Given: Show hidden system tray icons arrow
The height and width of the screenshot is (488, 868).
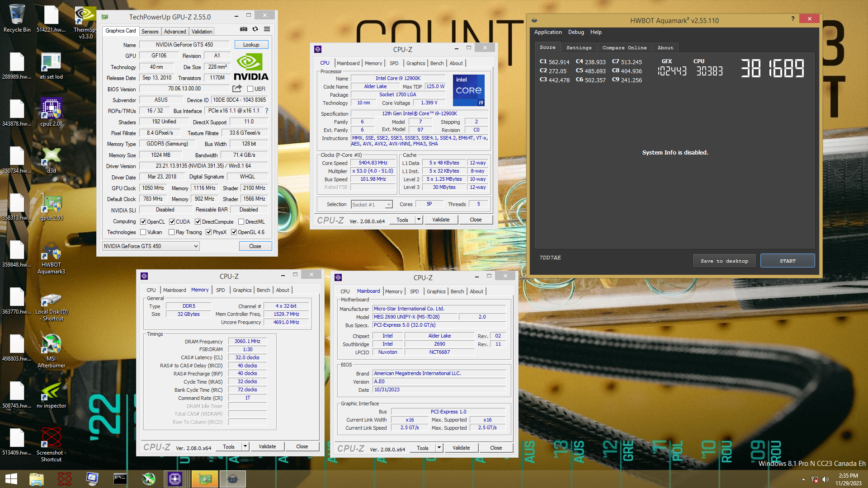Looking at the screenshot, I should (803, 479).
